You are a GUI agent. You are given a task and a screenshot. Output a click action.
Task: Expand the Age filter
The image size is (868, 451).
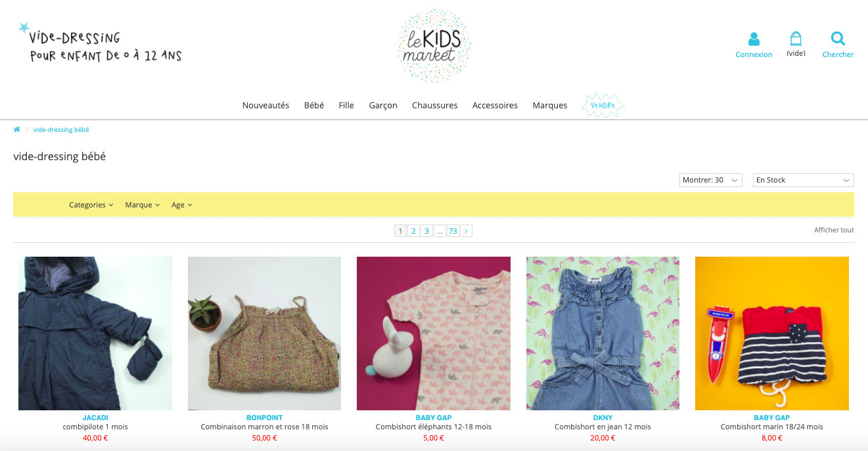(x=182, y=205)
